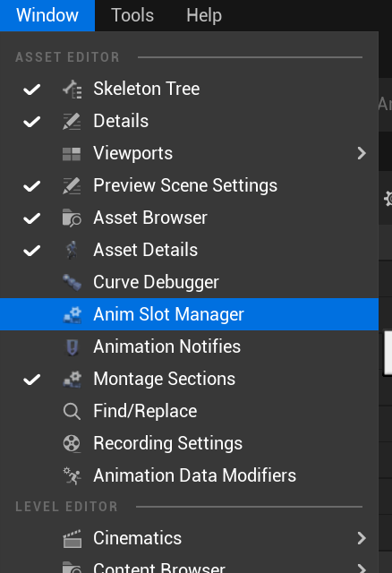The image size is (392, 573).
Task: Click the Animation Notifies icon
Action: click(x=72, y=346)
